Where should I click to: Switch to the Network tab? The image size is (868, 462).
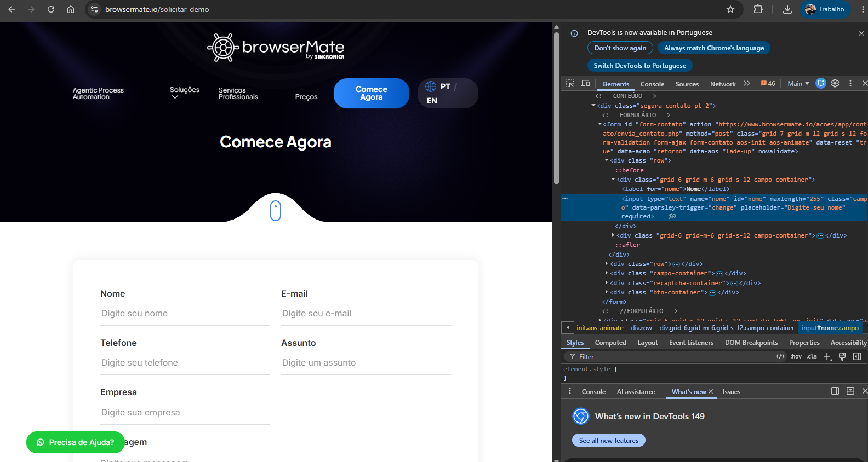[x=723, y=84]
